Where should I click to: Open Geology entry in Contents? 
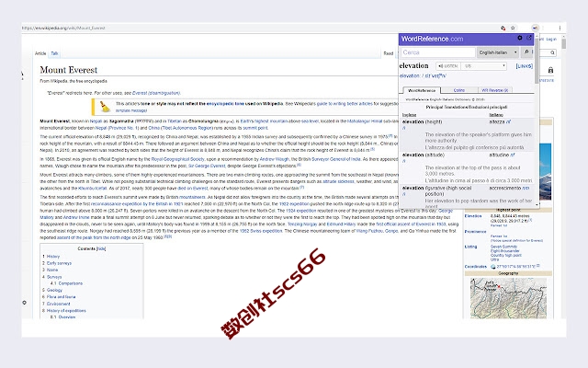point(54,291)
